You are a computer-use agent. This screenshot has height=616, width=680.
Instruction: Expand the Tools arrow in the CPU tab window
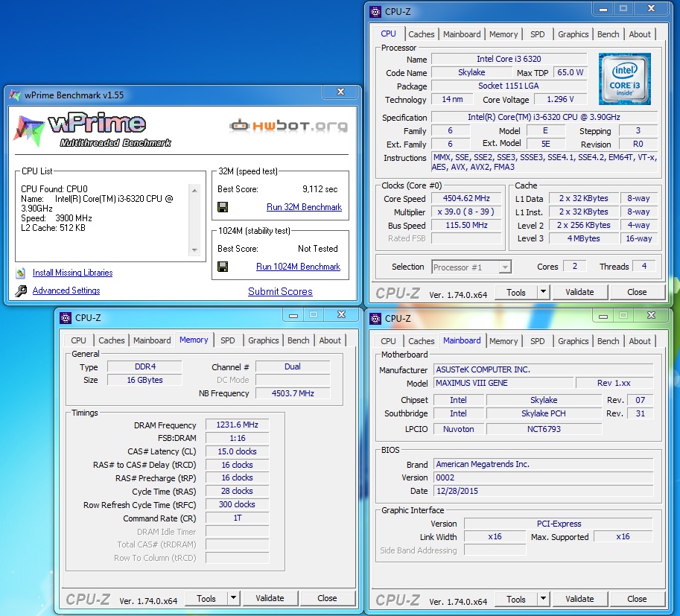tap(543, 292)
